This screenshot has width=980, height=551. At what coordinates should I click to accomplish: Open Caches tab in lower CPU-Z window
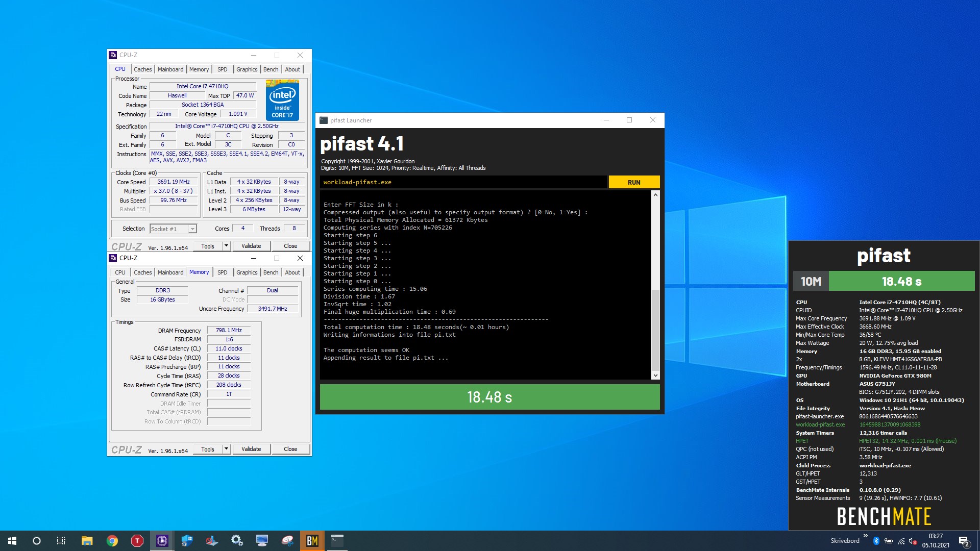[x=143, y=272]
